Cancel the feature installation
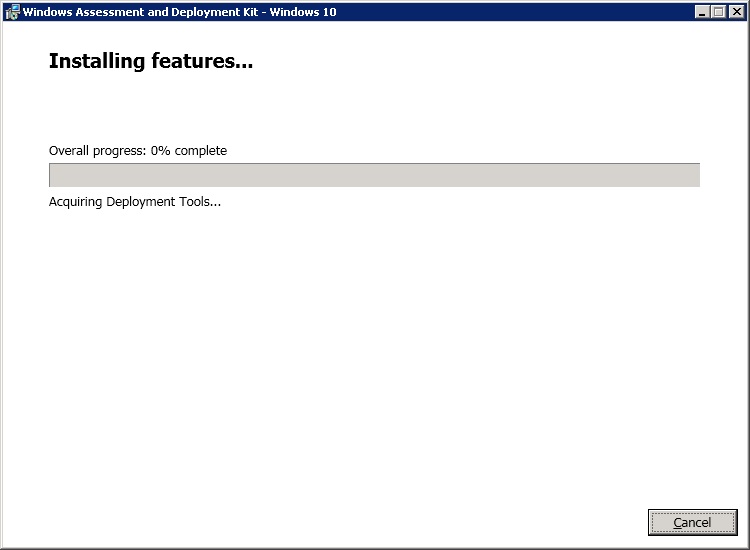Screen dimensions: 750x550 [x=692, y=522]
